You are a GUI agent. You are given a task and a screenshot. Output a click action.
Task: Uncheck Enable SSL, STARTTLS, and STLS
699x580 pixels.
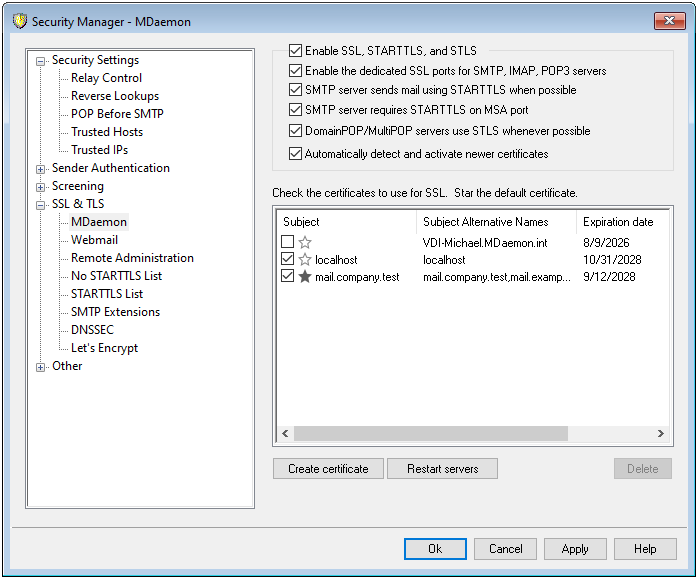click(x=295, y=51)
